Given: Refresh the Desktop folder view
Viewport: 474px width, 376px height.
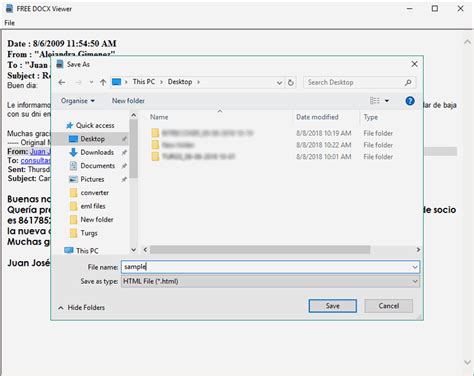Looking at the screenshot, I should pos(291,82).
